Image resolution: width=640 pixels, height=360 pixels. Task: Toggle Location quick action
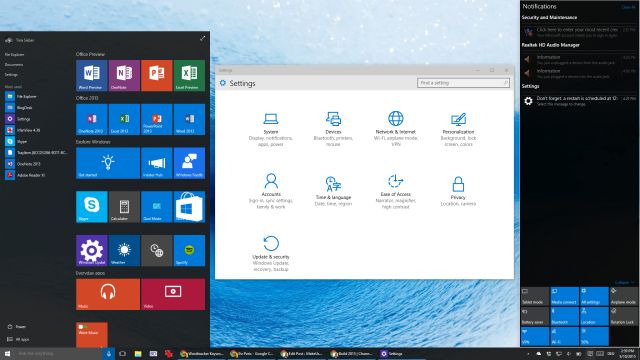(x=594, y=316)
